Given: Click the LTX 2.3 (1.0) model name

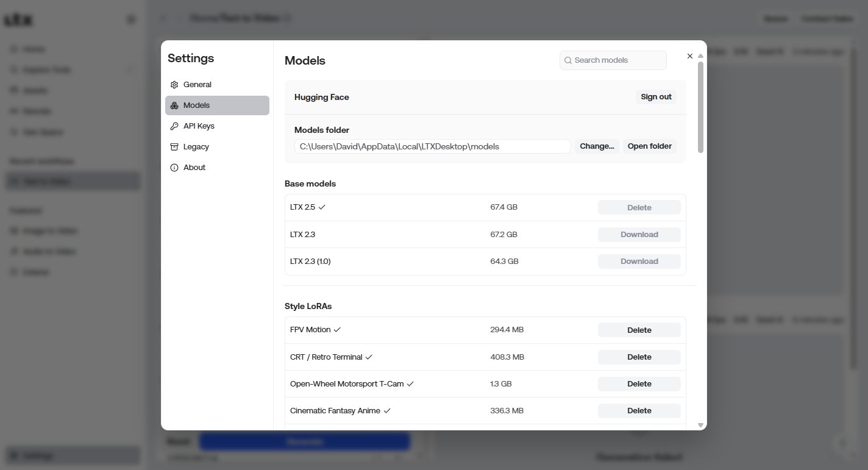Looking at the screenshot, I should [x=310, y=262].
